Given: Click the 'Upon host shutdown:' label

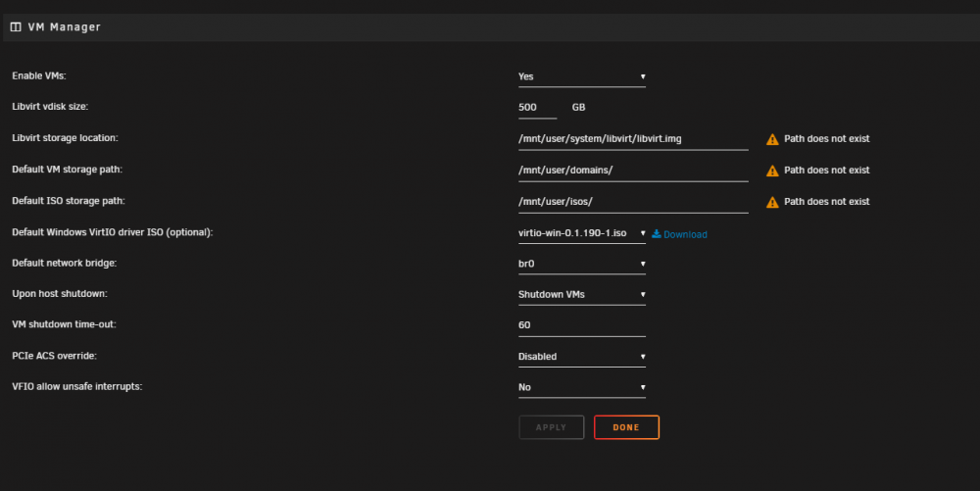Looking at the screenshot, I should [60, 294].
